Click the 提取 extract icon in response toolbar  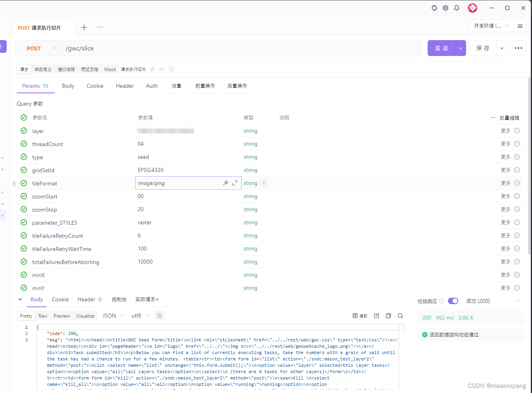tap(359, 315)
